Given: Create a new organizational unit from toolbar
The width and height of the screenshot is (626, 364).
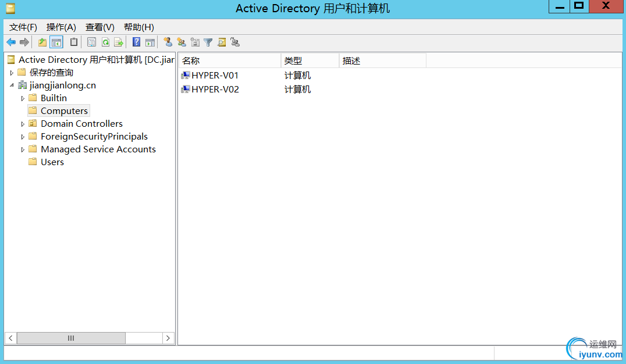Looking at the screenshot, I should pos(195,42).
